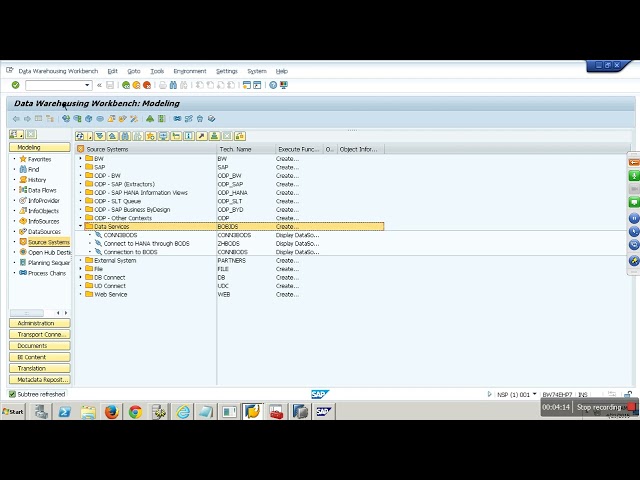Click the Save floppy disk icon
The width and height of the screenshot is (640, 480).
[110, 85]
